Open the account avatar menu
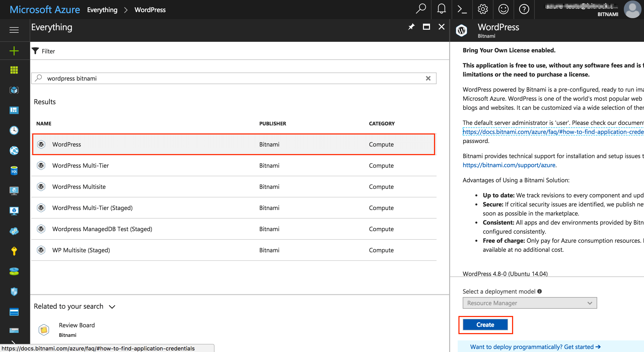This screenshot has height=352, width=644. pyautogui.click(x=632, y=9)
